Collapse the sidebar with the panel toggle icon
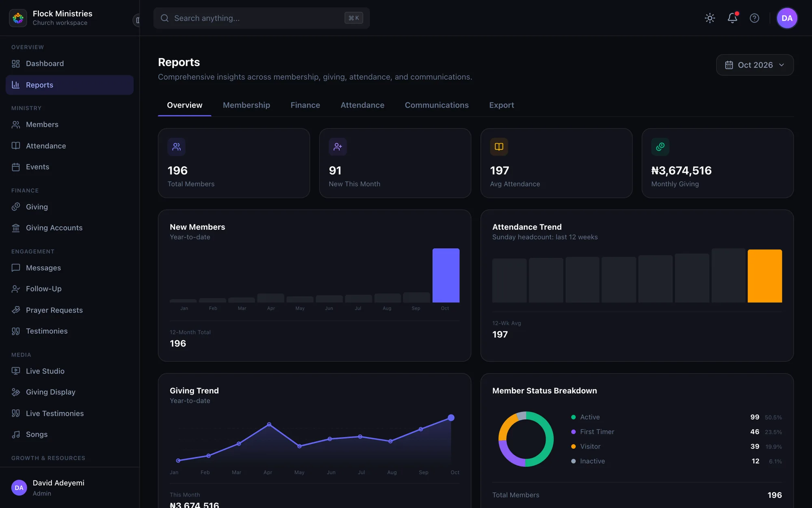The image size is (812, 508). point(137,20)
